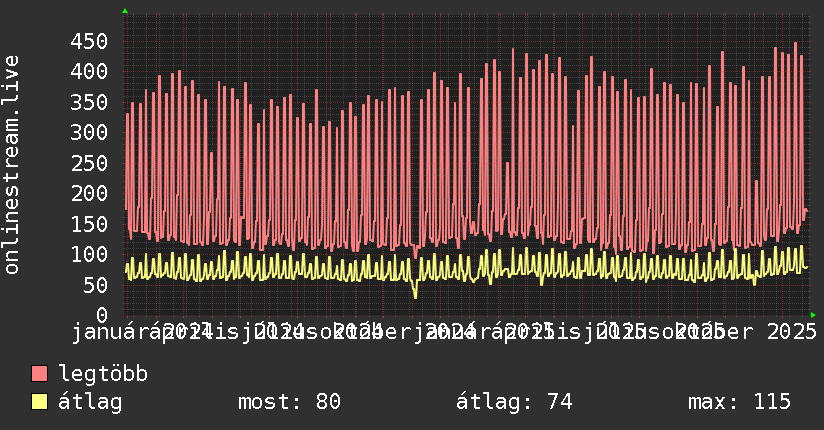Click the 150 y-axis label
Viewport: 824px width, 430px height.
[89, 224]
